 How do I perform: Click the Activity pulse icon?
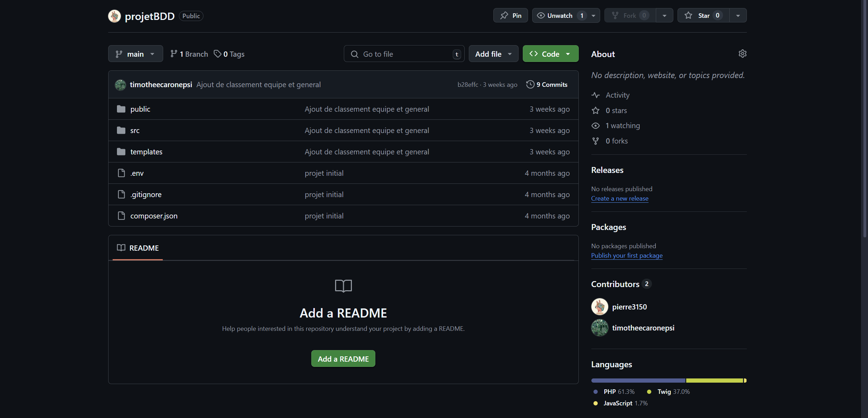pos(596,95)
